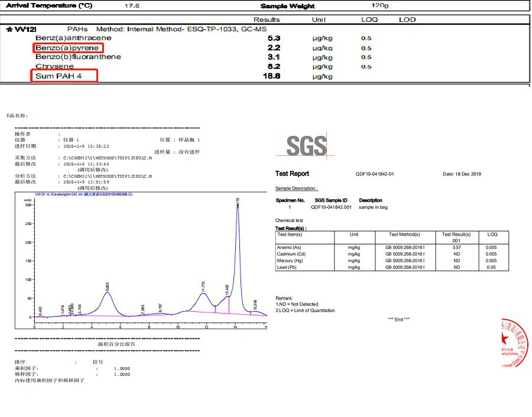
Task: Select the report number "QDF19-041842-01"
Action: (375, 174)
